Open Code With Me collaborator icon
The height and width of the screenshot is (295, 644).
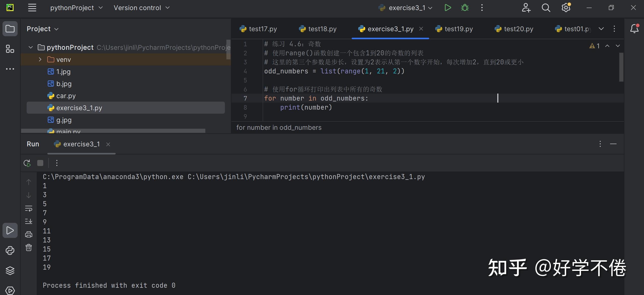click(x=526, y=8)
